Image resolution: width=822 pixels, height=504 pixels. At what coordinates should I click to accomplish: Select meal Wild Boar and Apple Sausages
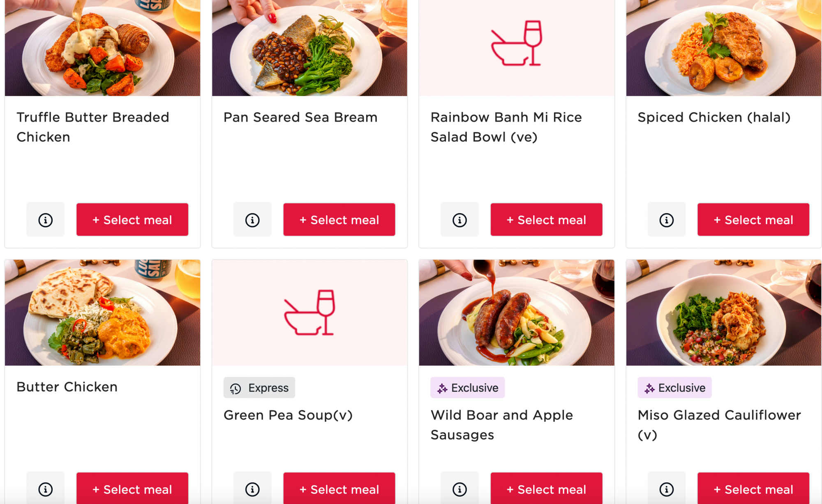coord(546,489)
